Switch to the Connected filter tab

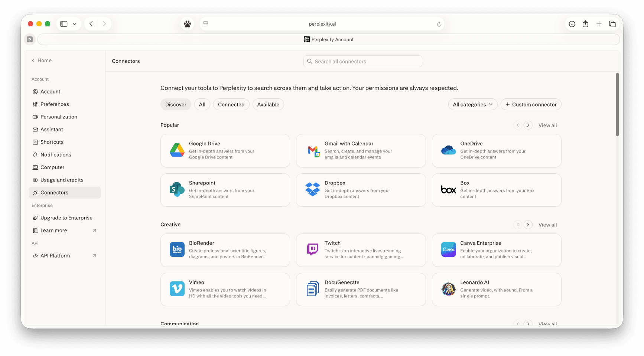(231, 105)
